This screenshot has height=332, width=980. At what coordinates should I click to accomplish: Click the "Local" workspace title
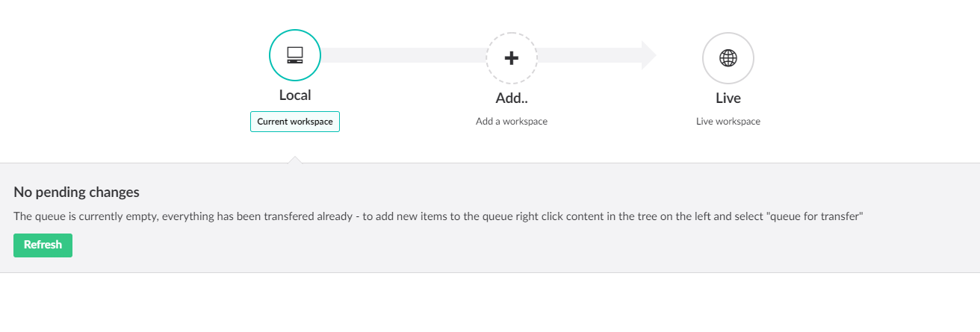295,95
